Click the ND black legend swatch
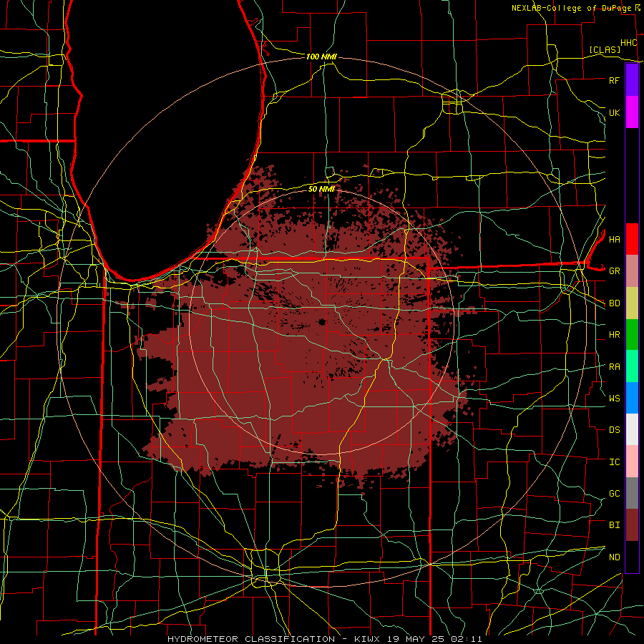 632,557
